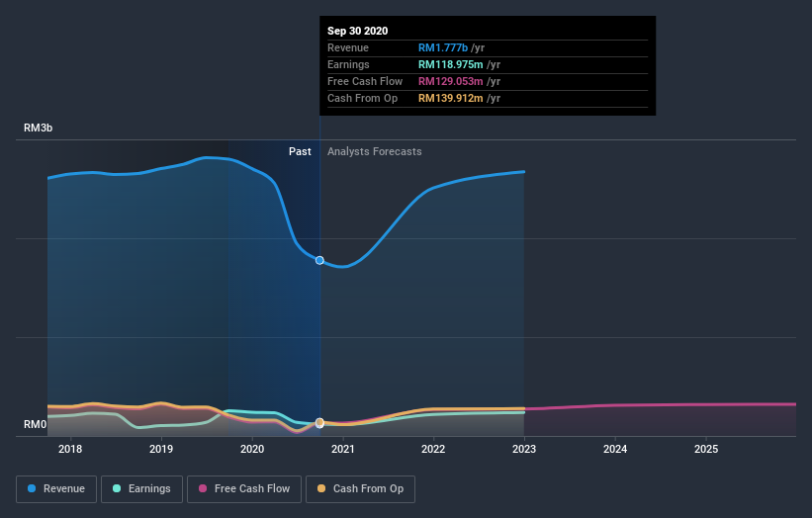Click the blue Revenue legend dot
Viewport: 812px width, 518px height.
[x=32, y=488]
